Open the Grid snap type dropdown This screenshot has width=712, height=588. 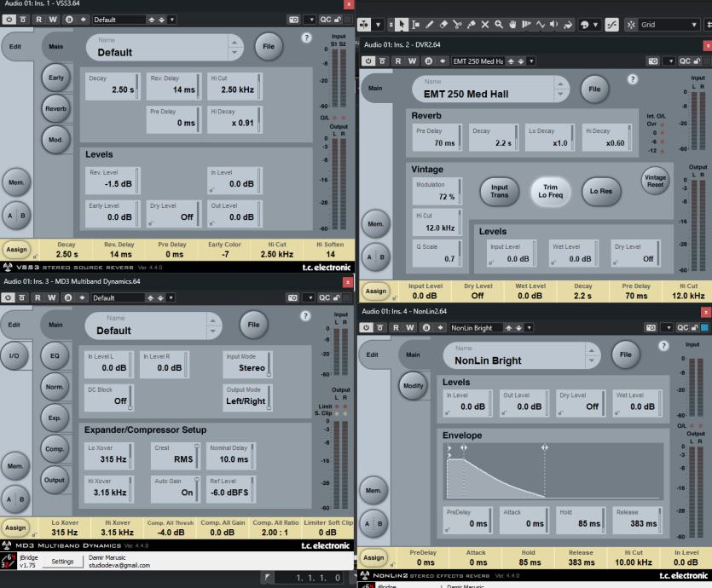(x=669, y=25)
